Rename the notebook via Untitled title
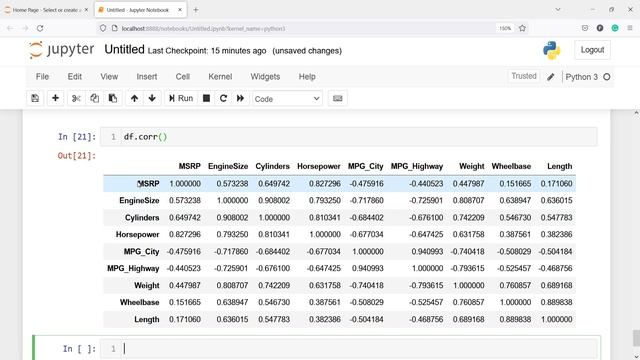640x360 pixels. coord(124,50)
